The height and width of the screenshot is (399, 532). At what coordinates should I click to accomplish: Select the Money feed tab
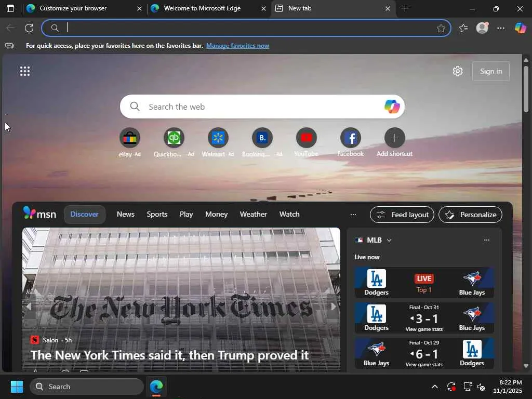click(217, 215)
